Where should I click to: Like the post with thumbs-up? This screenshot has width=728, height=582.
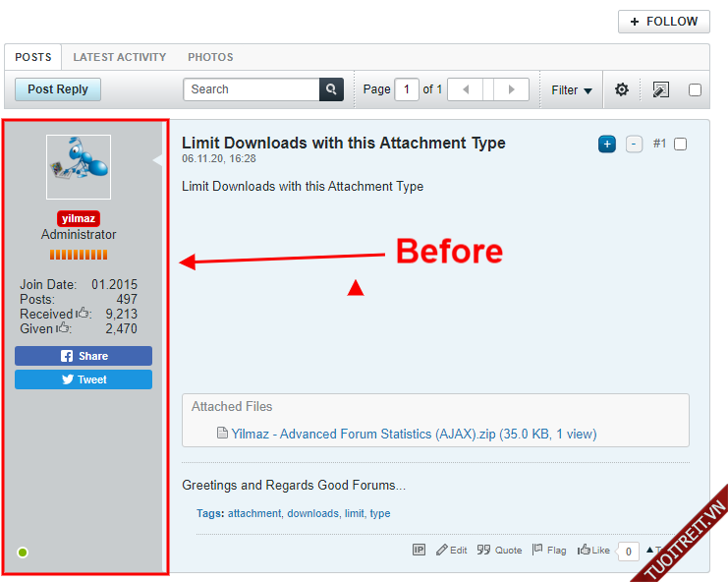pyautogui.click(x=593, y=551)
